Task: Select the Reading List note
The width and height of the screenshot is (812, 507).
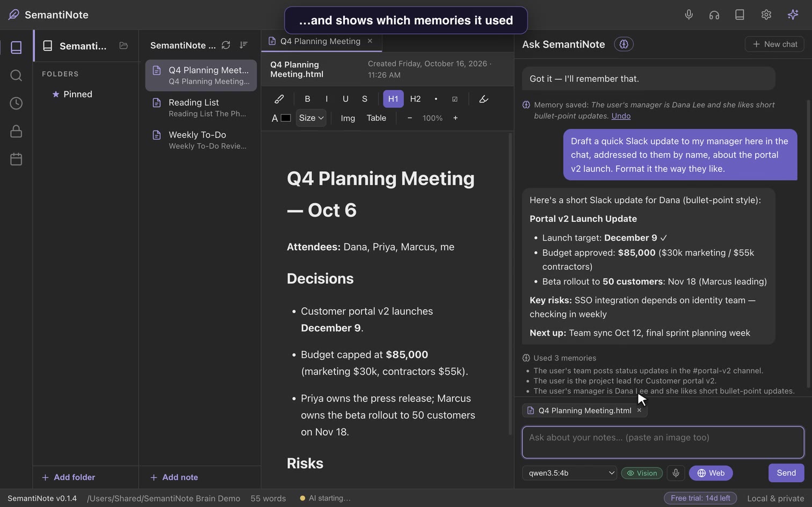Action: pyautogui.click(x=201, y=107)
